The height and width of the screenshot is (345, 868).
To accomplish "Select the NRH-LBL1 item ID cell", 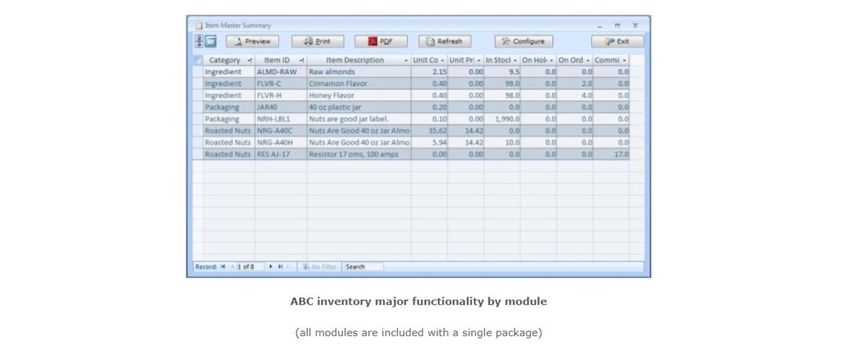I will 281,119.
